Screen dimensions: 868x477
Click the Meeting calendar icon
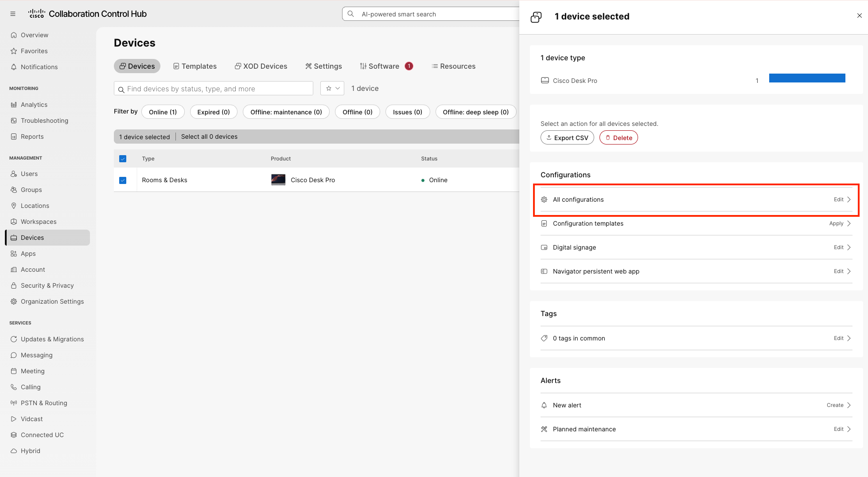point(14,371)
